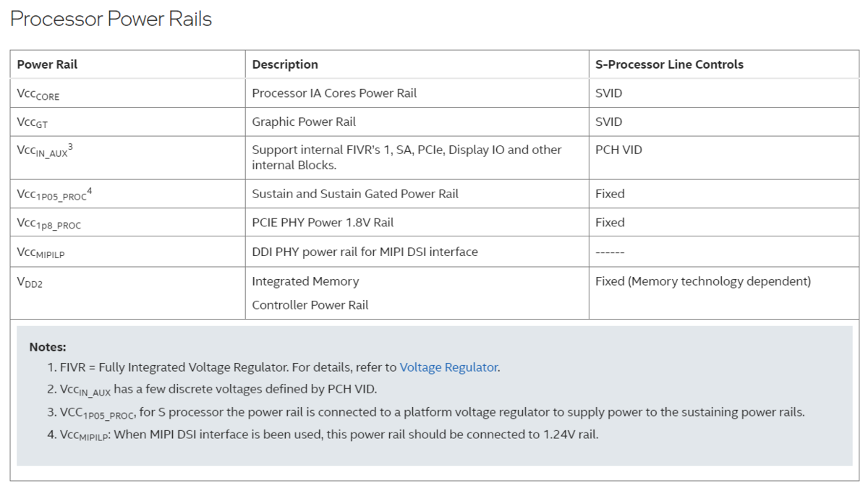Click the DDI PHY power rail description
Screen dimensions: 868x491
pyautogui.click(x=365, y=252)
